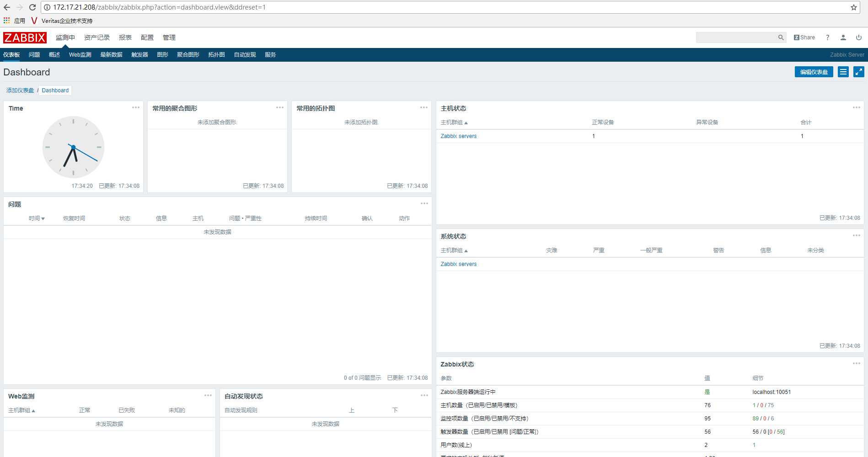Select the 图形 submenu tab
868x457 pixels.
163,55
